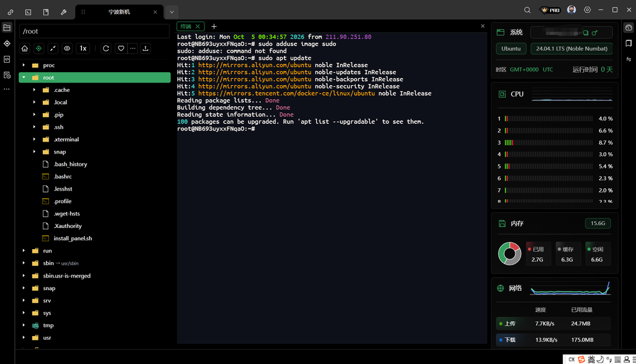Select file manager icon in left sidebar
The width and height of the screenshot is (636, 364).
7,27
